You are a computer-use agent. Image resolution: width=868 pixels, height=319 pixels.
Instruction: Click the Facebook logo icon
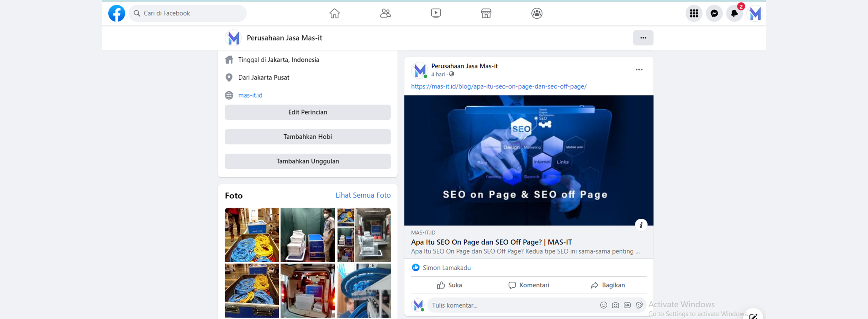(x=116, y=14)
